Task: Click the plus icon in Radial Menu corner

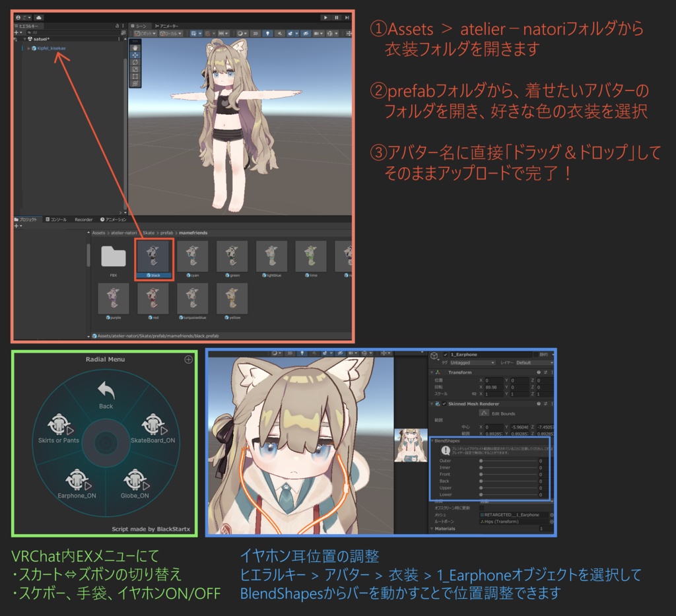Action: click(x=188, y=360)
